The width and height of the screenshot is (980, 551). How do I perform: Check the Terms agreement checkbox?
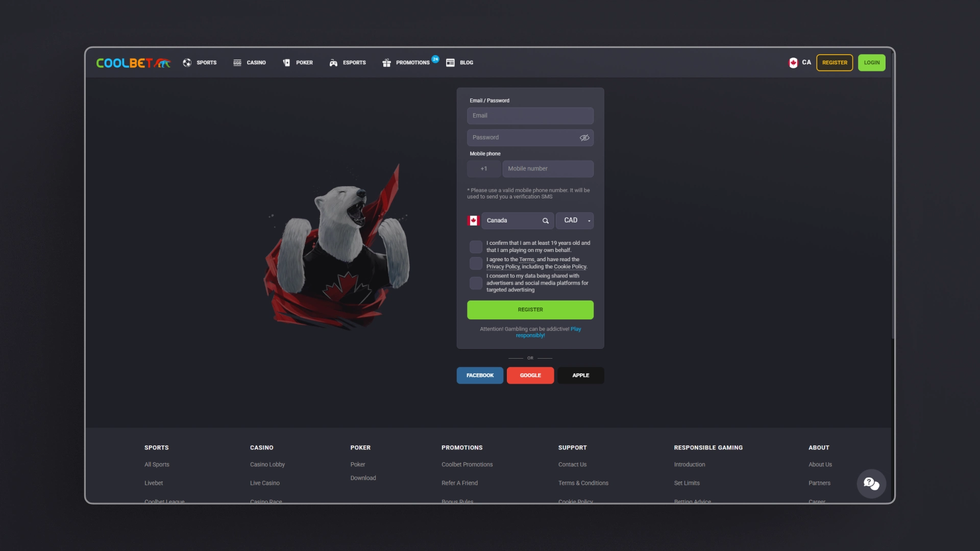476,263
